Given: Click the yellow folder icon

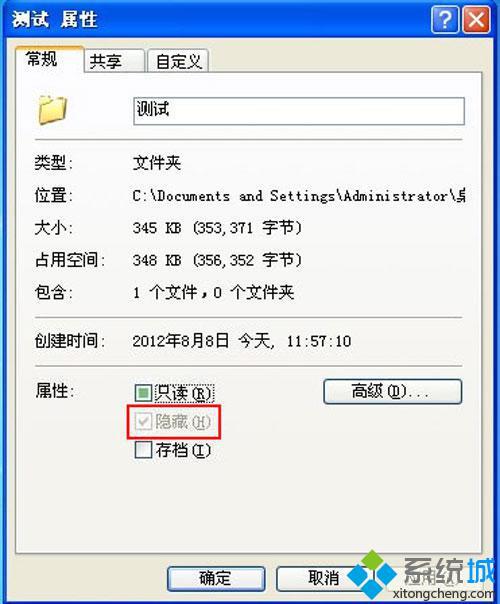Looking at the screenshot, I should (x=52, y=110).
